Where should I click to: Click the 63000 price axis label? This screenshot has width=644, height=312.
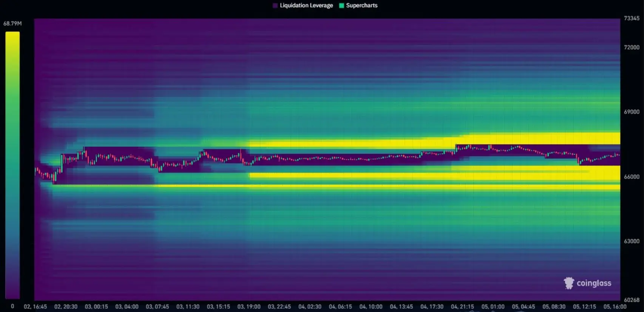[632, 241]
